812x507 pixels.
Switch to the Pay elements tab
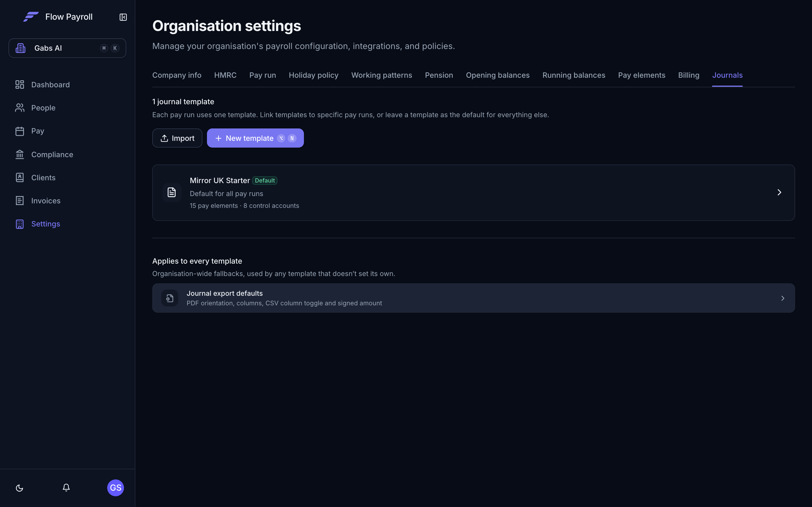(641, 75)
